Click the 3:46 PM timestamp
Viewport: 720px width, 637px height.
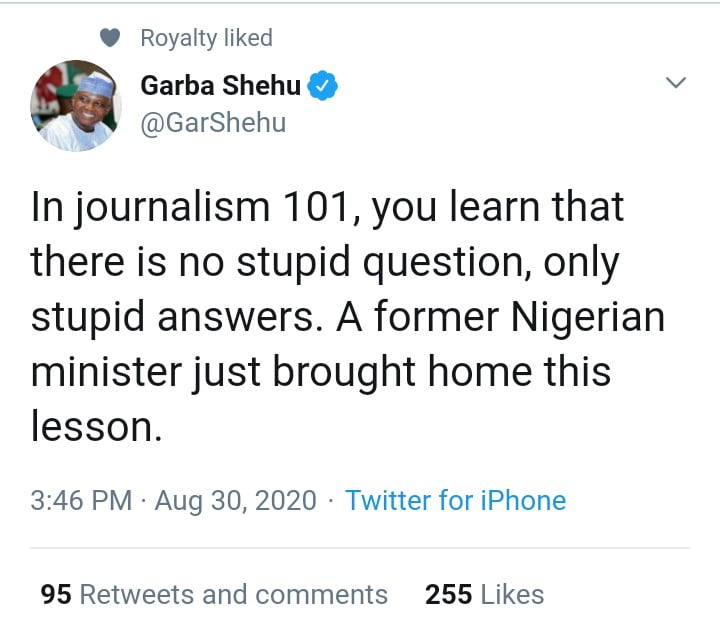coord(81,500)
